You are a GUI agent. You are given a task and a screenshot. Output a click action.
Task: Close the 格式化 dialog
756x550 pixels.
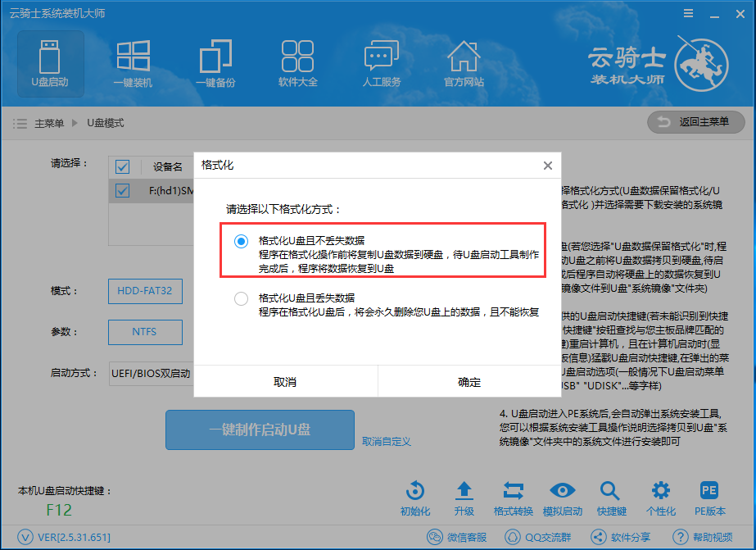[x=547, y=166]
